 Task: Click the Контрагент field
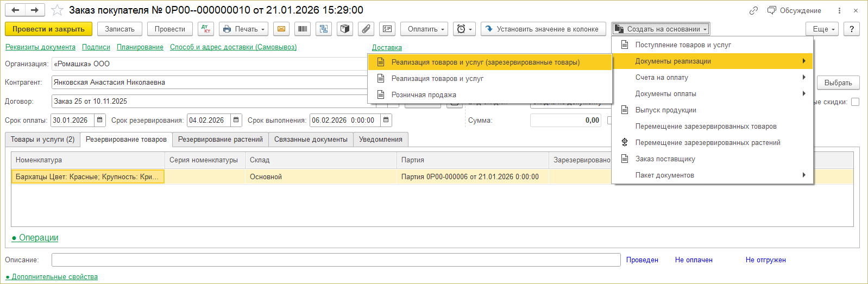(x=210, y=83)
